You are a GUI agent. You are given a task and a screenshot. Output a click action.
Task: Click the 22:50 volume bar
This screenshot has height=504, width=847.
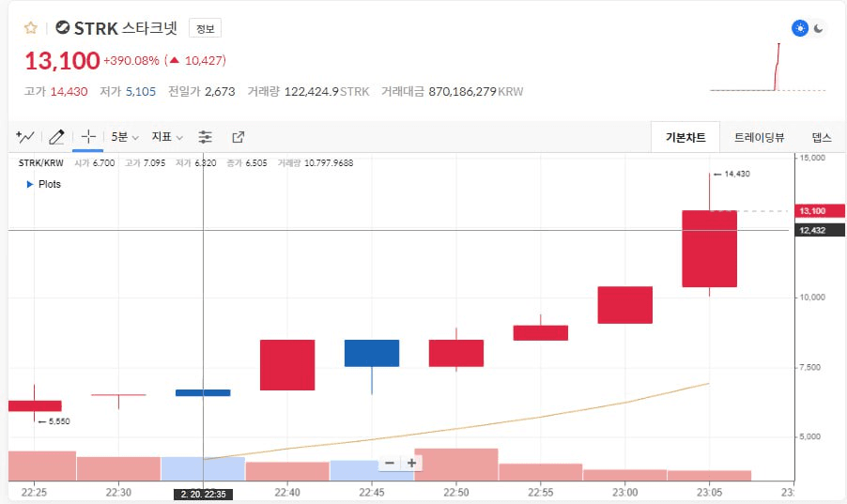point(456,465)
